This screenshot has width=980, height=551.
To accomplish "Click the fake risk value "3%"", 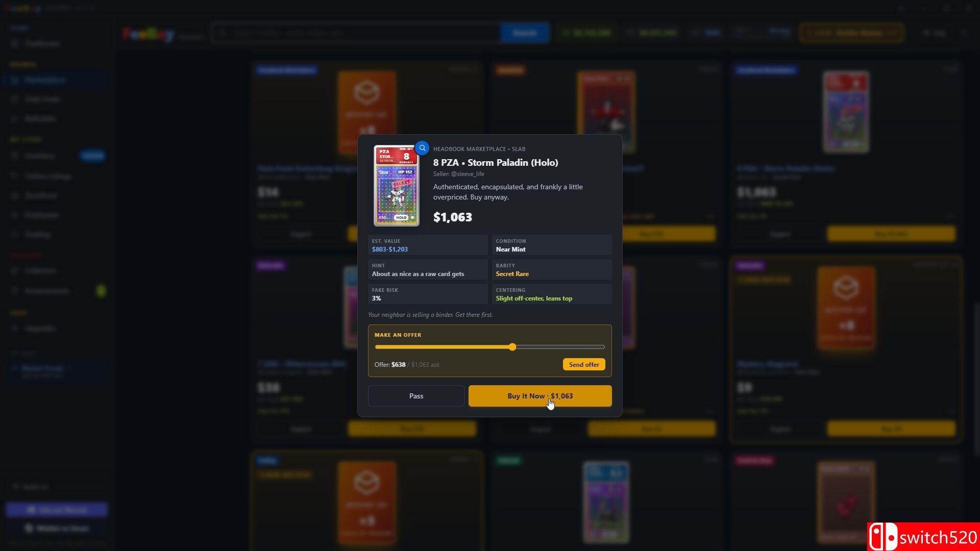I will 376,298.
